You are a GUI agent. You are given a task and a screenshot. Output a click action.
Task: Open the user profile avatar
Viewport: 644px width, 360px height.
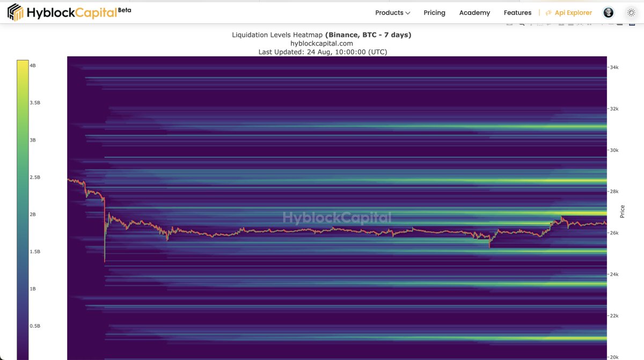[x=609, y=12]
